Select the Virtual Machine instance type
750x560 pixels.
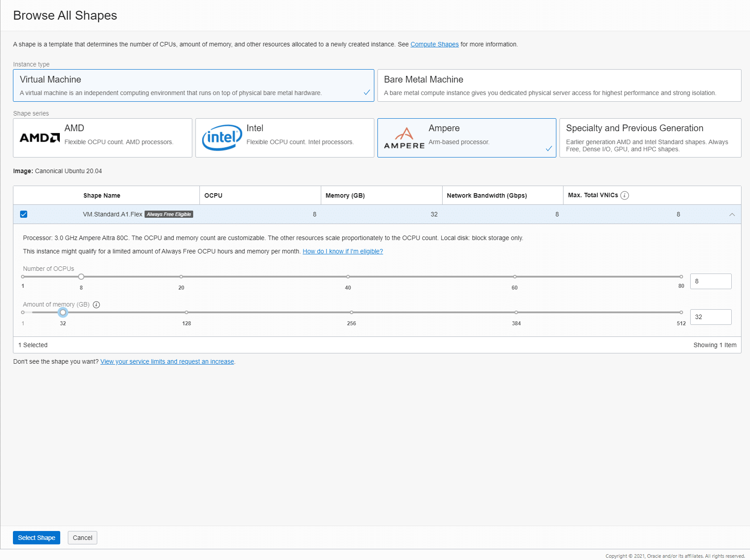(194, 85)
